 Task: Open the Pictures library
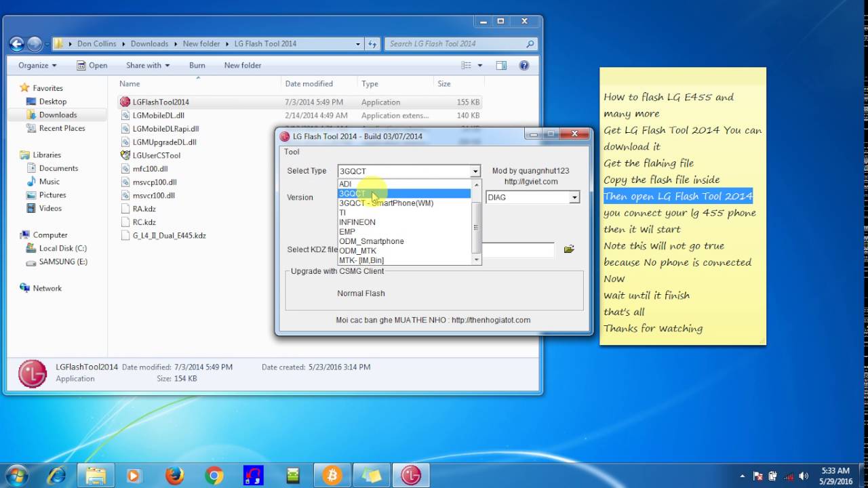52,195
